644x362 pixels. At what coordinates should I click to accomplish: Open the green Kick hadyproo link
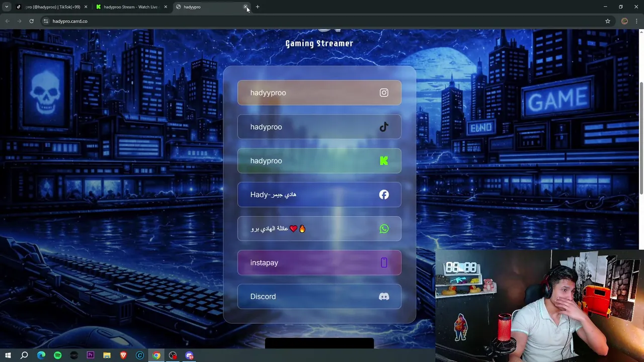tap(319, 161)
